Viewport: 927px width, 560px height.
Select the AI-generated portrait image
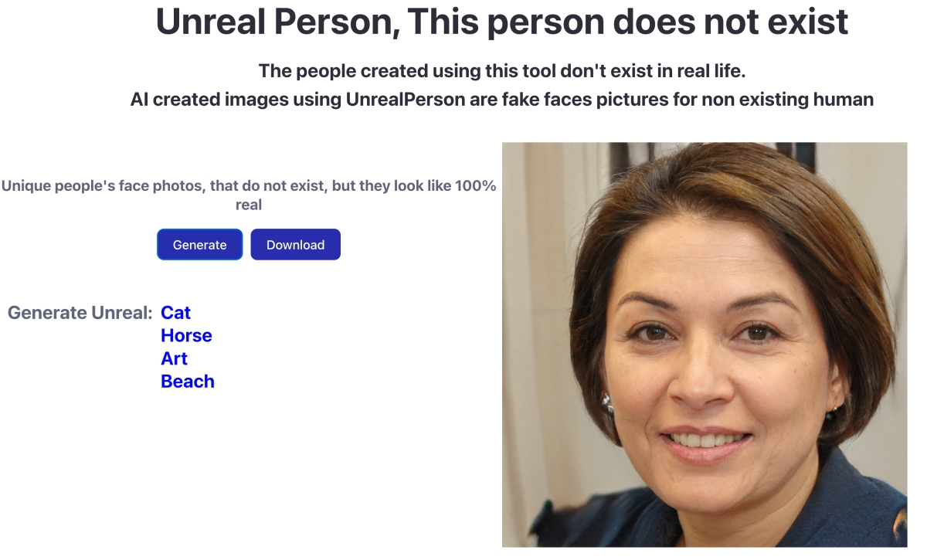pos(705,344)
